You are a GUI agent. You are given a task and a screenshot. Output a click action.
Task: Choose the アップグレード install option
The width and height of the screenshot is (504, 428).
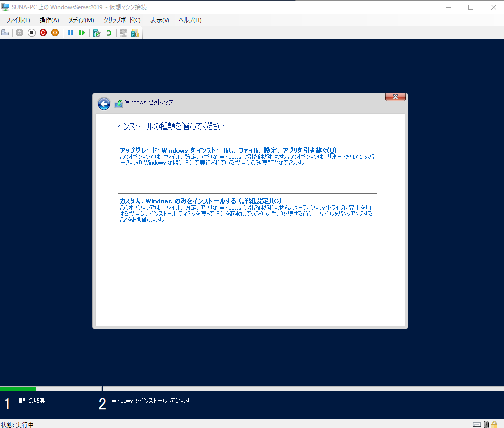click(247, 169)
